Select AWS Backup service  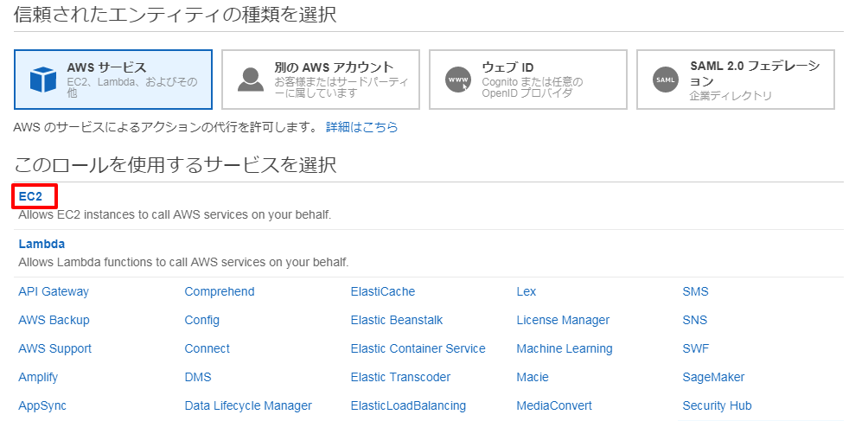(x=54, y=320)
